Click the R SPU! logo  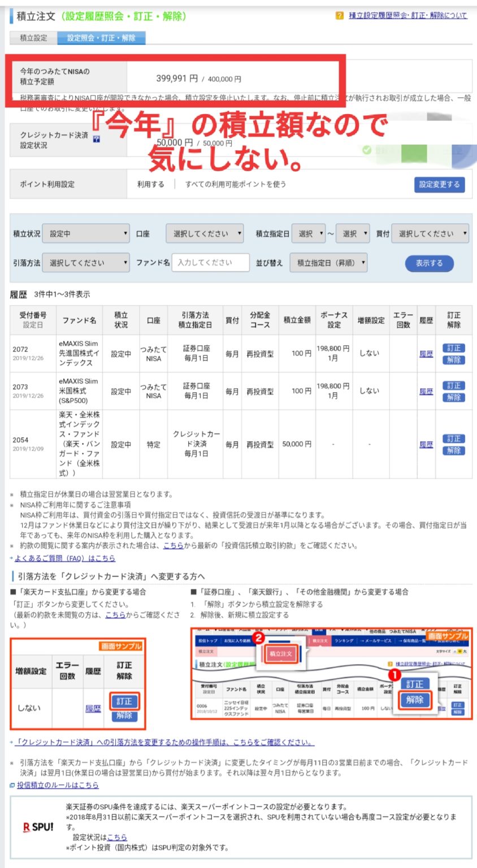(38, 827)
